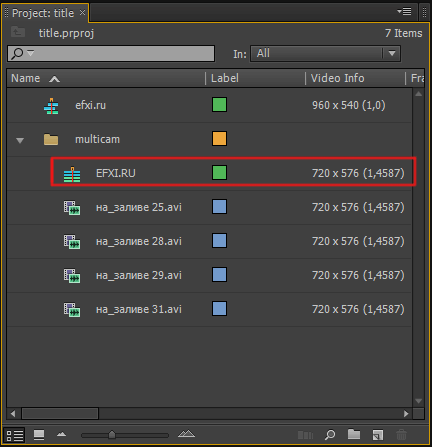
Task: Click the orange label of multicam
Action: tap(219, 139)
